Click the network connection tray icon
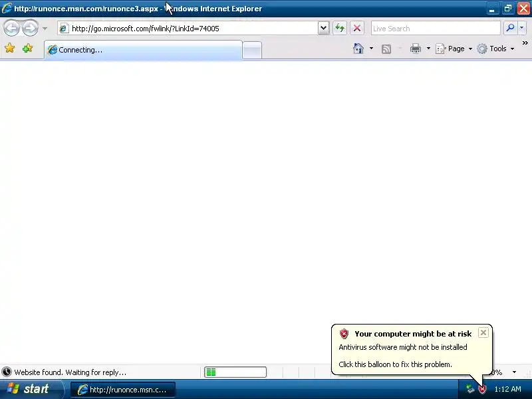 470,389
